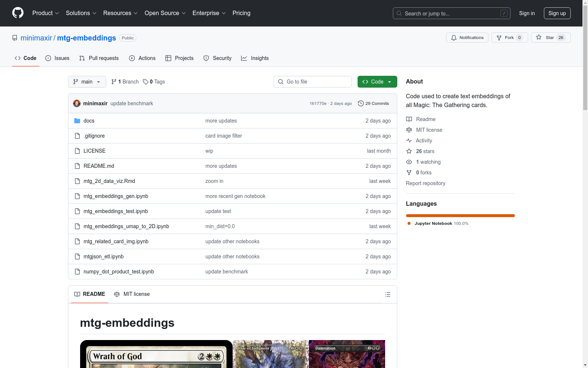Click the star icon beside 26 stars

[409, 151]
